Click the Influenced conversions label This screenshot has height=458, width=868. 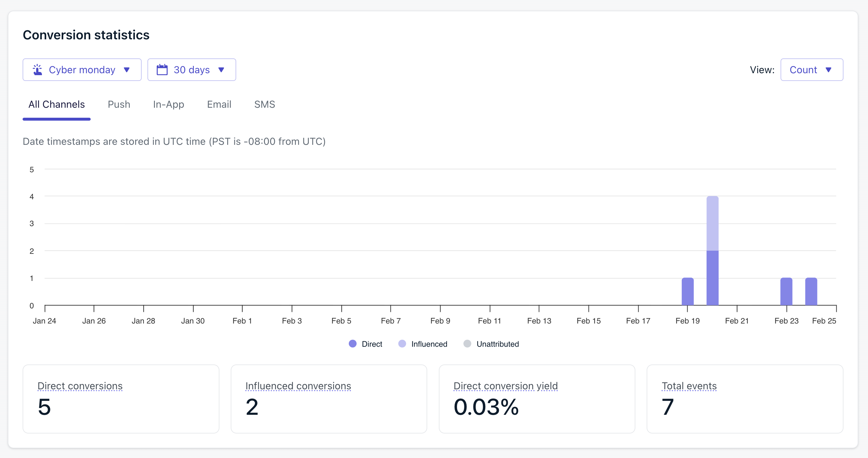click(298, 386)
